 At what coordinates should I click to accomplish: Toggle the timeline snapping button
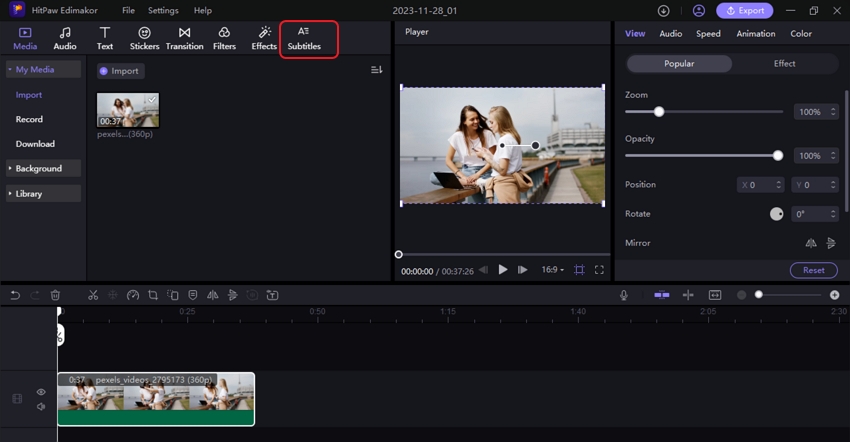pos(661,295)
